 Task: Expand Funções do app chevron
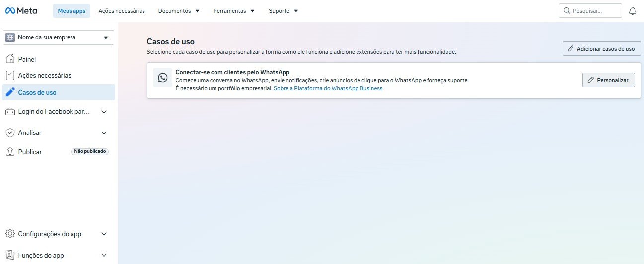(104, 255)
